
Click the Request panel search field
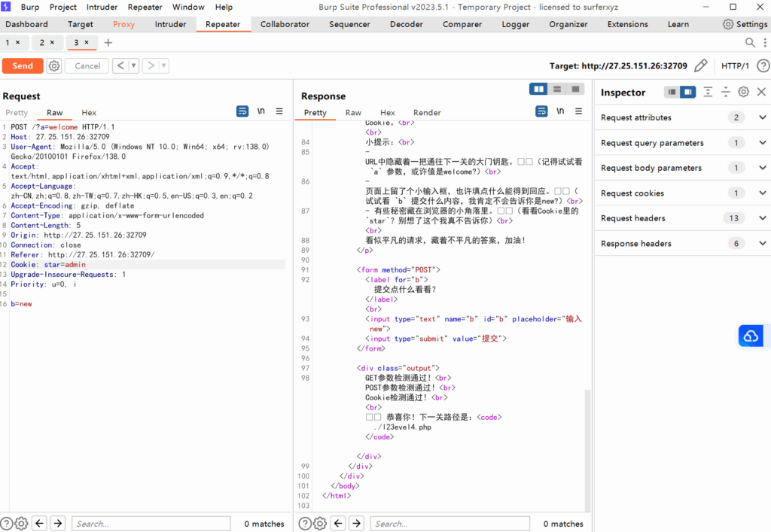tap(151, 524)
